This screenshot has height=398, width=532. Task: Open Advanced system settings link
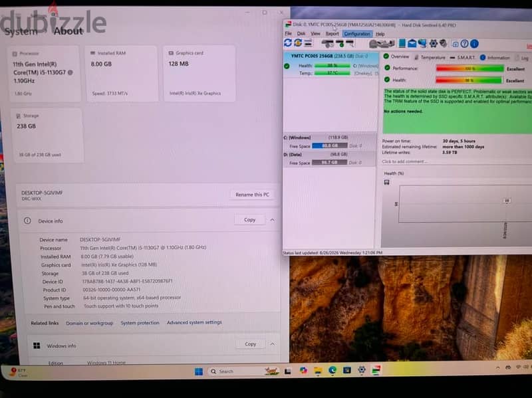[194, 322]
